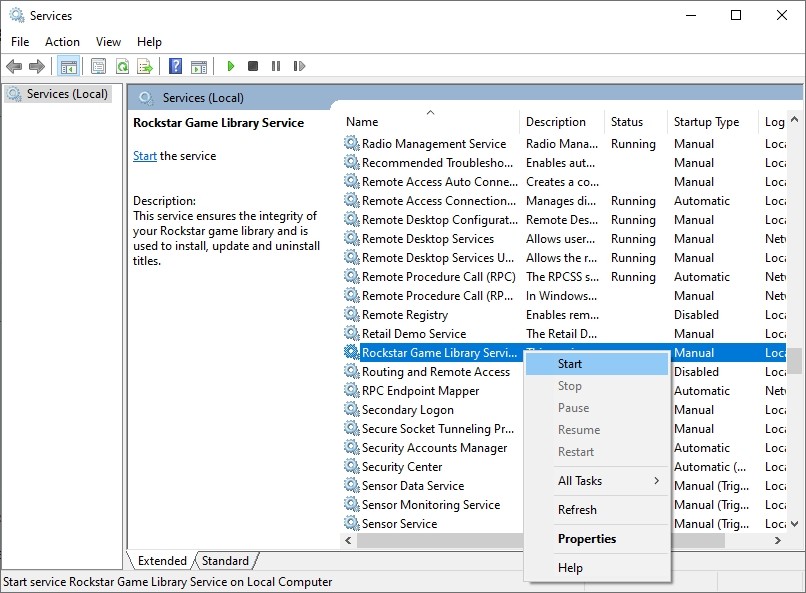Viewport: 806px width, 593px height.
Task: Choose Start in the context menu
Action: (x=597, y=364)
